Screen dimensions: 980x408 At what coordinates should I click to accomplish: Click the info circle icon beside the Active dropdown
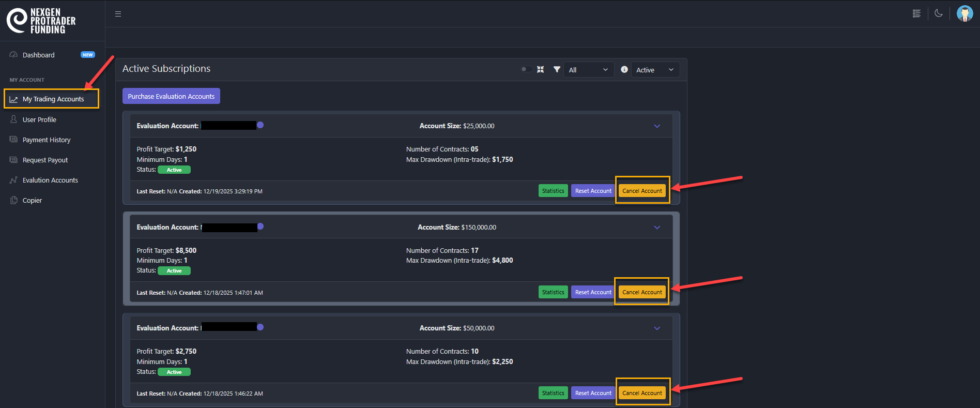click(624, 69)
